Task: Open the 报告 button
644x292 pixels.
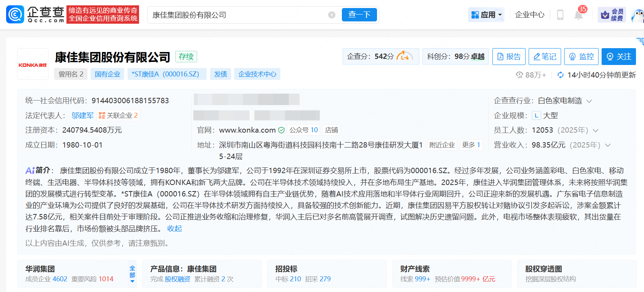Action: [x=509, y=57]
